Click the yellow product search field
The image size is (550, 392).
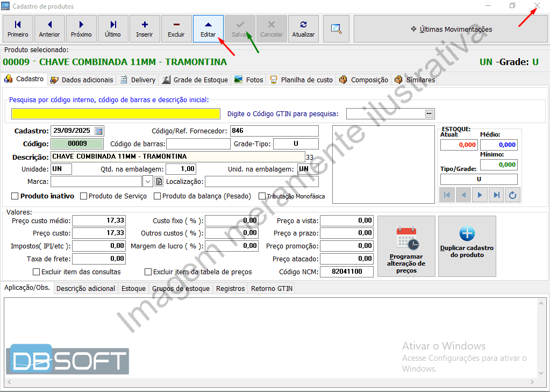[116, 113]
